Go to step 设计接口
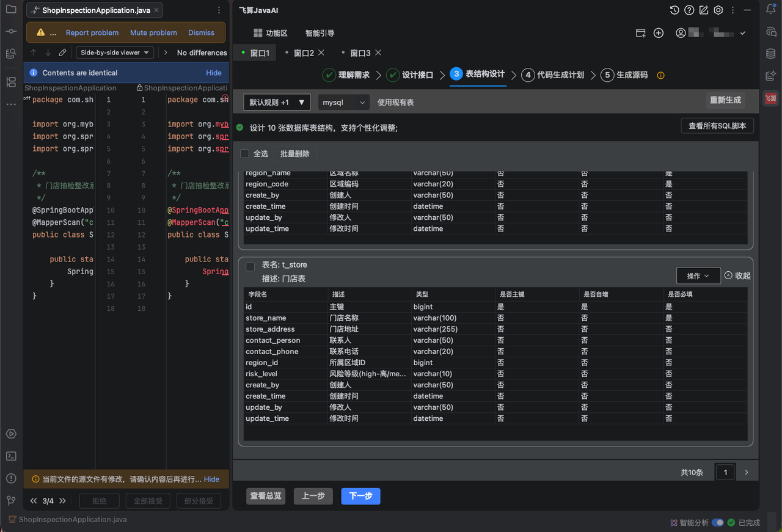 pyautogui.click(x=410, y=75)
